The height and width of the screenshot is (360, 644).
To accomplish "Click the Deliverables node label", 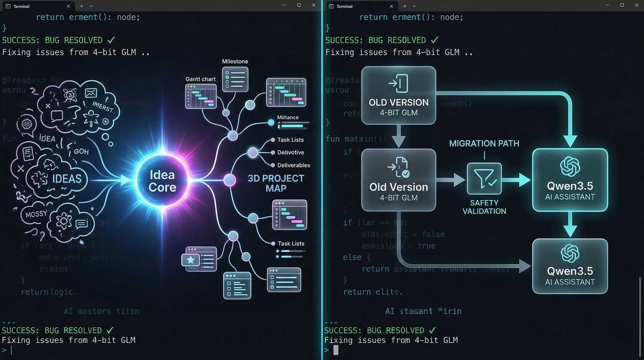I will click(293, 165).
